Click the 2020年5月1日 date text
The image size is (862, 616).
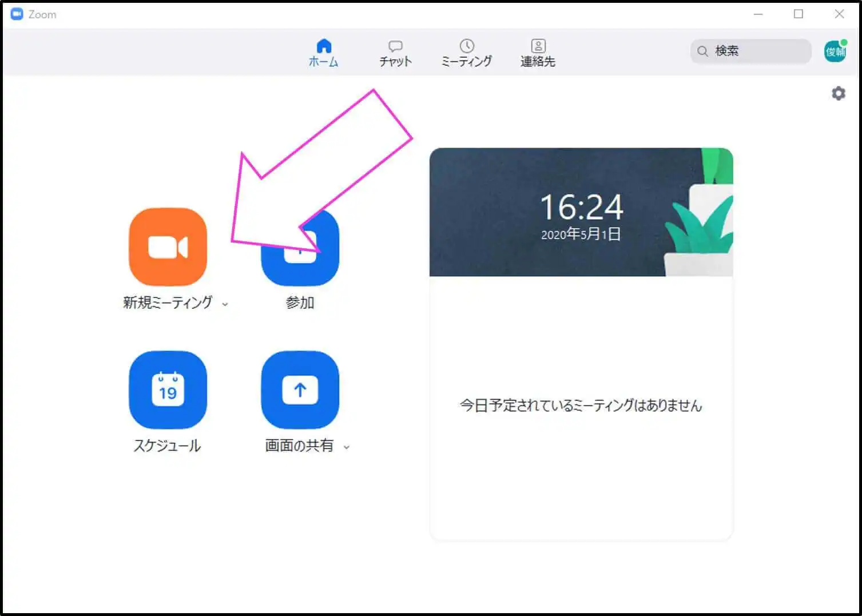581,234
